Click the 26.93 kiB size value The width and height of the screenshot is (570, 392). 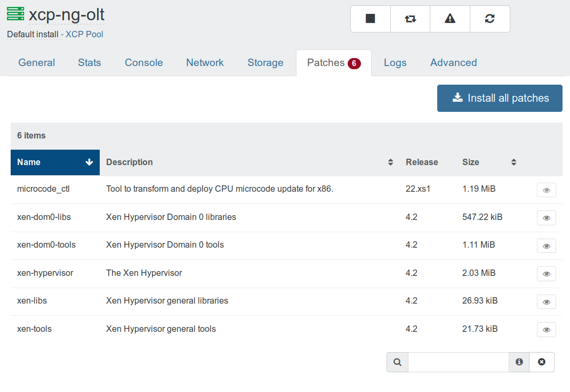tap(480, 301)
